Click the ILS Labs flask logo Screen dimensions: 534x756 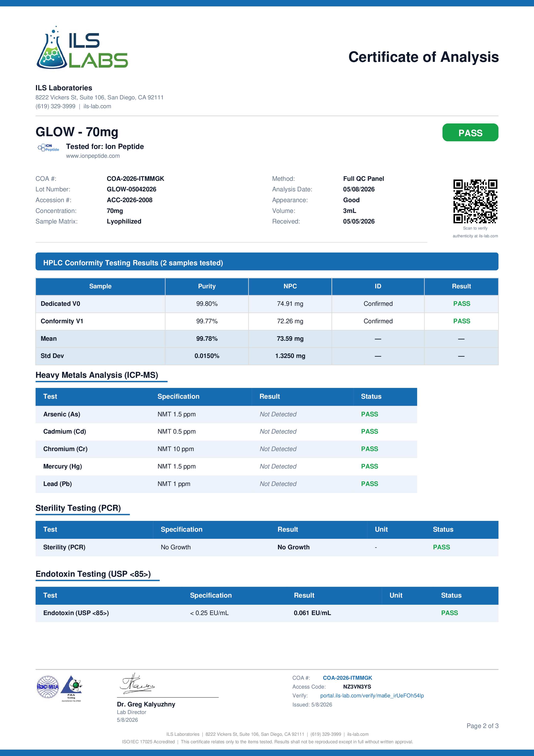82,47
